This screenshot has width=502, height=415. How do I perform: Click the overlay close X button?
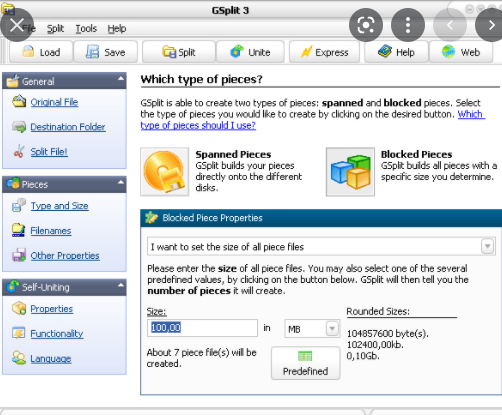(x=17, y=25)
